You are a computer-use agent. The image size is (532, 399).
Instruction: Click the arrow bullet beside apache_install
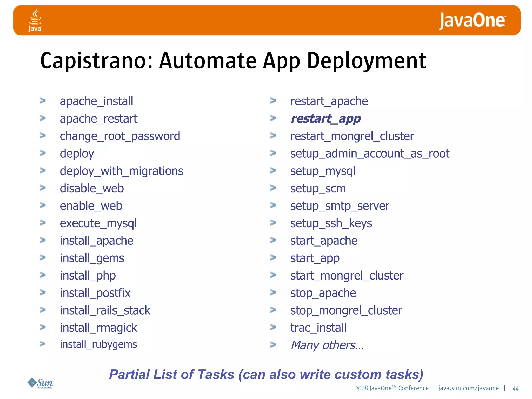[43, 101]
